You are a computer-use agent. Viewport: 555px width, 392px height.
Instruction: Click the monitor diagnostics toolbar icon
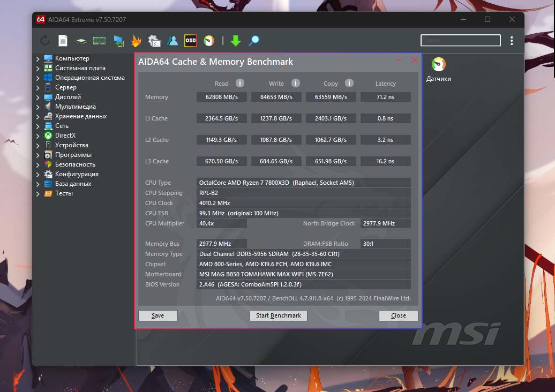[118, 41]
